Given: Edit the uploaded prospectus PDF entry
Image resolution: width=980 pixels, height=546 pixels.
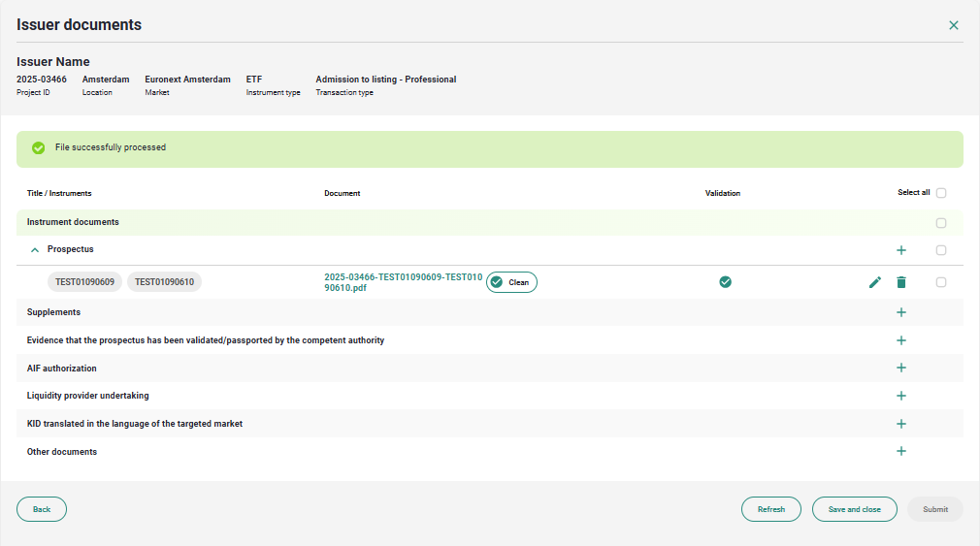Looking at the screenshot, I should pos(875,282).
